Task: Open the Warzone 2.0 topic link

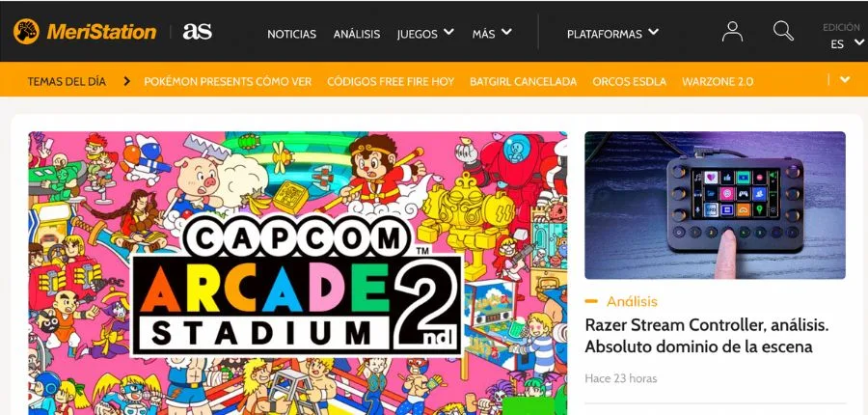Action: (718, 81)
